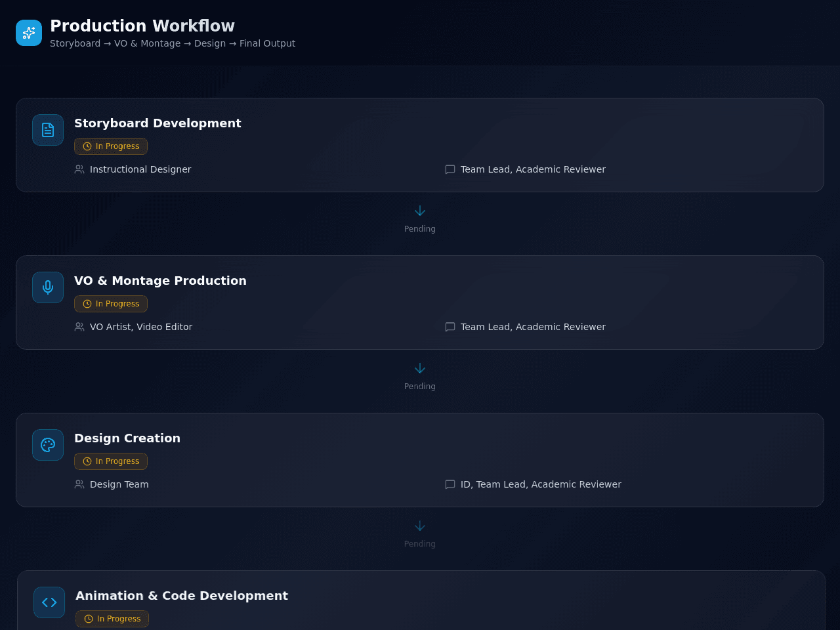Click the VO & Montage Production title
Screen dimensions: 840x630
pyautogui.click(x=160, y=281)
